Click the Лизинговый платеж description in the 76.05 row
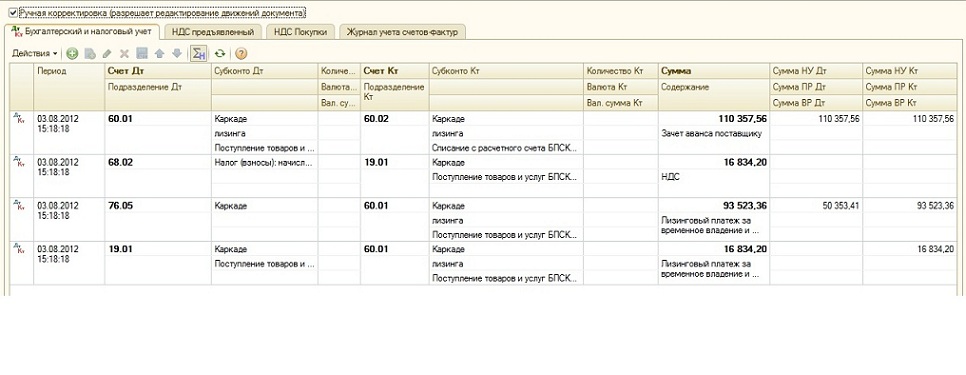Screen dimensions: 966x375 point(713,226)
